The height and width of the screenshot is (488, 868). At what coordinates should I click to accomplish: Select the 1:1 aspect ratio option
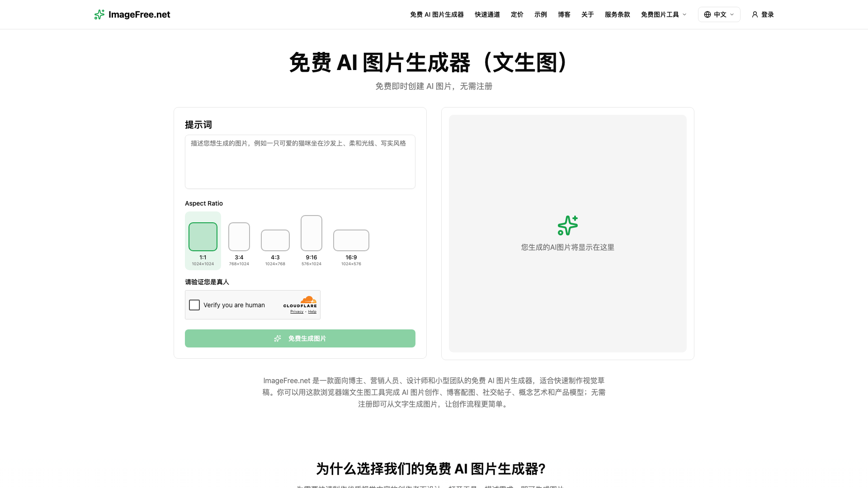point(203,241)
